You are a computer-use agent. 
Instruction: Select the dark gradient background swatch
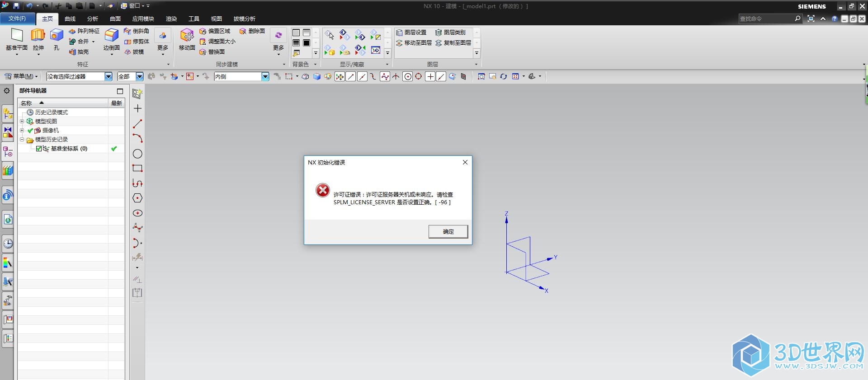pyautogui.click(x=296, y=43)
